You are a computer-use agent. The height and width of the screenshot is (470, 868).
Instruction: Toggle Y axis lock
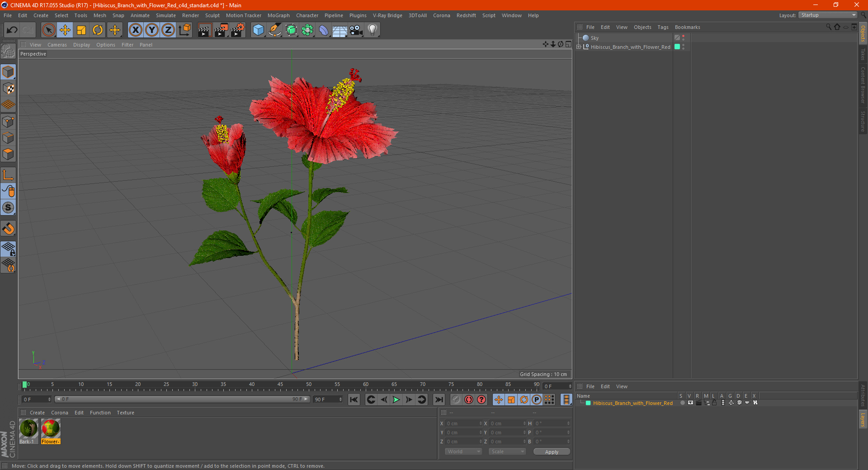pyautogui.click(x=152, y=30)
